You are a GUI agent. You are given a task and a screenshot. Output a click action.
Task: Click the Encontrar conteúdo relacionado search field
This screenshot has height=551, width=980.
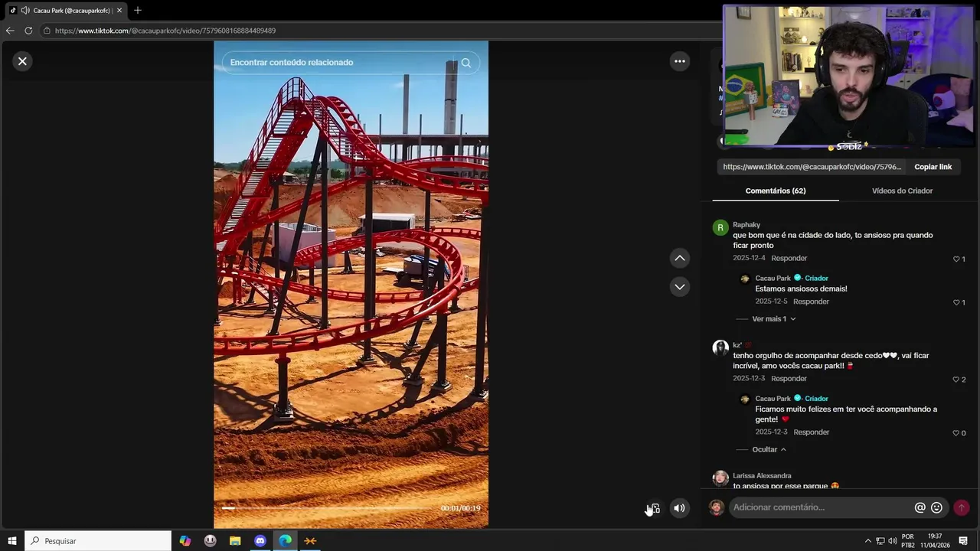tap(351, 63)
